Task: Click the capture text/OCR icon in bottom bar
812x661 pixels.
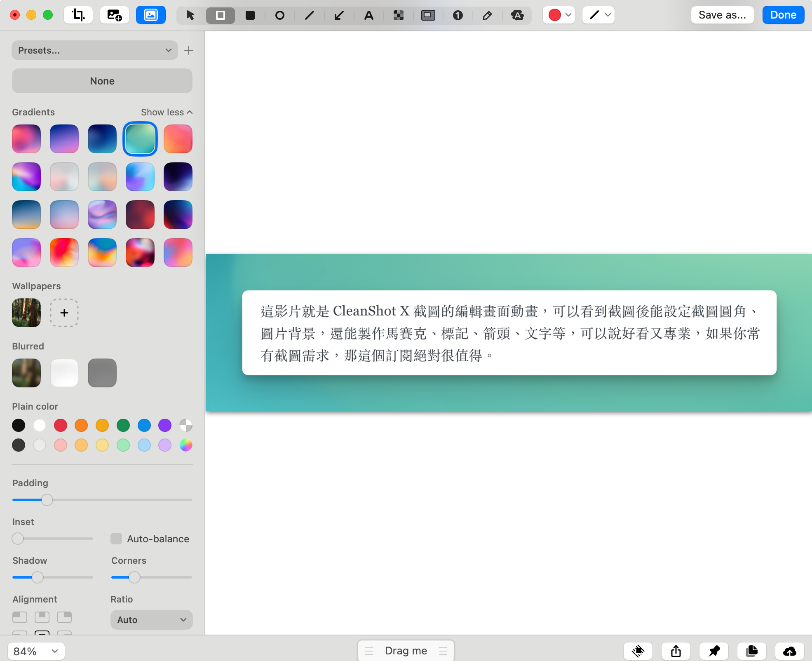Action: [638, 651]
